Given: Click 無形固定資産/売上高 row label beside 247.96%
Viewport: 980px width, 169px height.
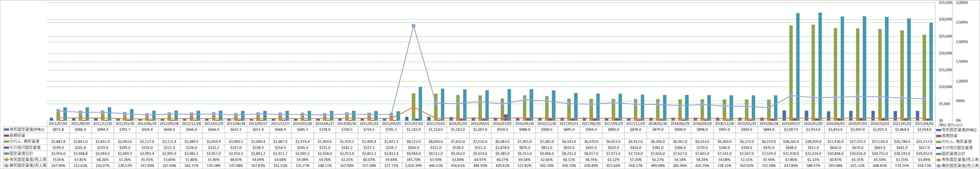Looking at the screenshot, I should pyautogui.click(x=25, y=166).
